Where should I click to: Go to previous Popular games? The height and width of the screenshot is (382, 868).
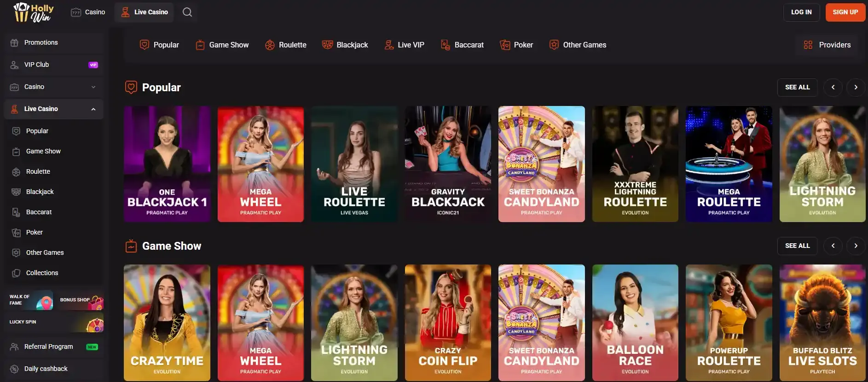coord(833,87)
